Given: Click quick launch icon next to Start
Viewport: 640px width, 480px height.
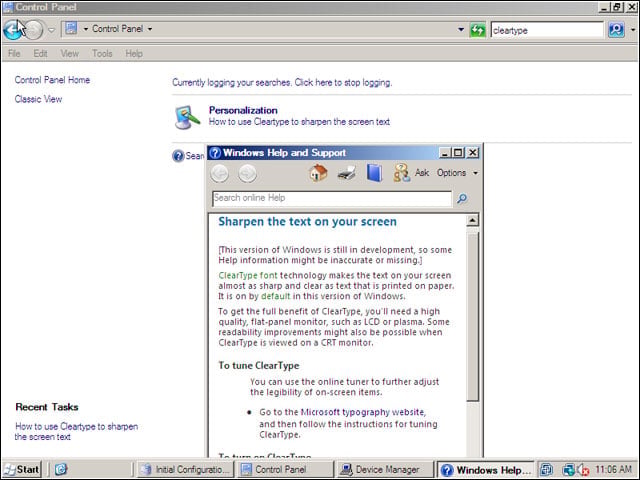Looking at the screenshot, I should point(60,469).
